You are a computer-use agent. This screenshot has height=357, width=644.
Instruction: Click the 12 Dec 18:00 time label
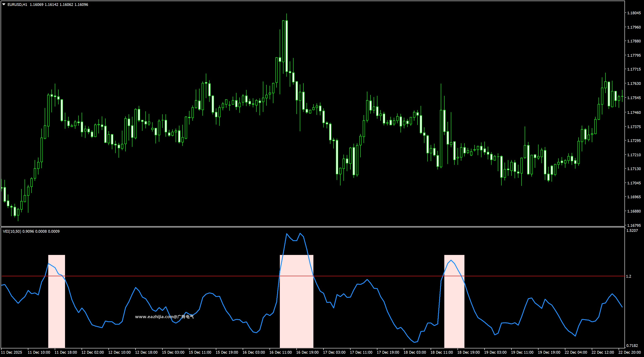(x=146, y=353)
